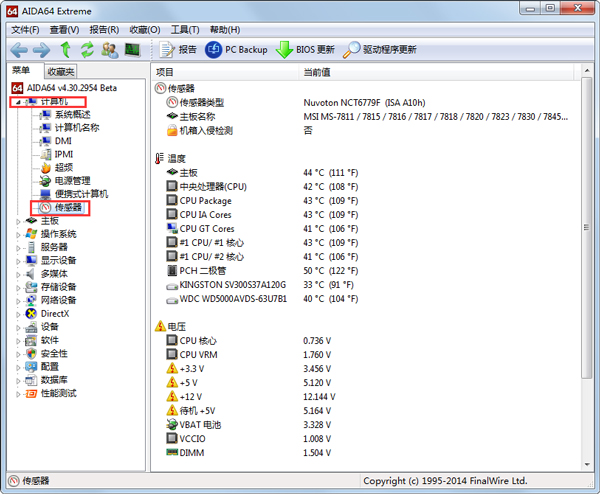
Task: Launch PC Backup from the toolbar
Action: 236,50
